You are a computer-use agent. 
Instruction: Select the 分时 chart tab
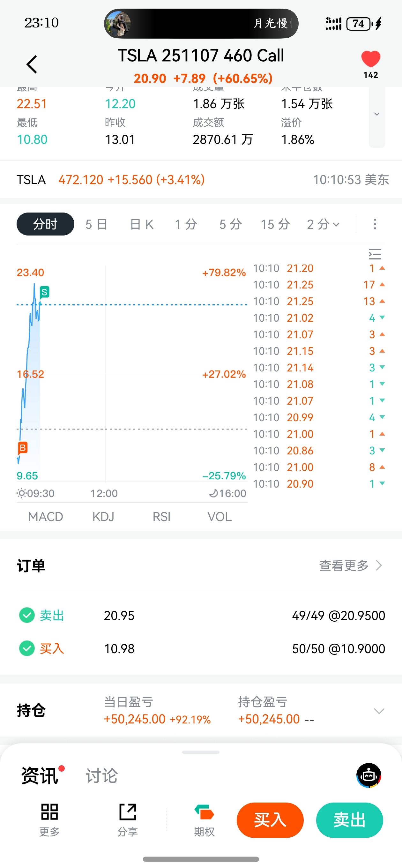click(x=45, y=224)
